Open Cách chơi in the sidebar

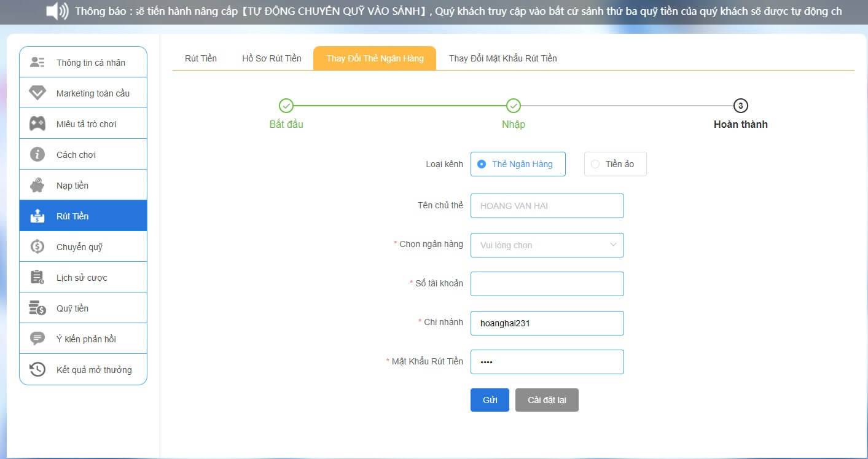tap(84, 154)
